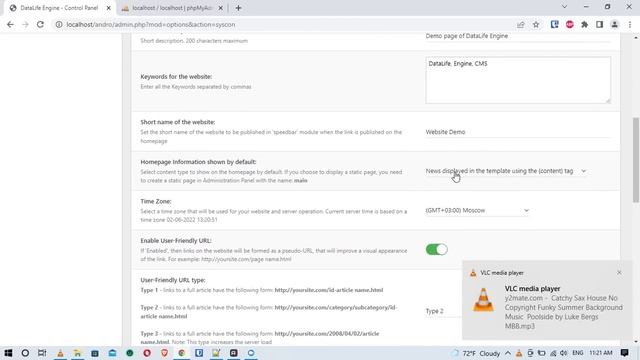Switch input language via ENG indicator
The height and width of the screenshot is (360, 640).
578,353
